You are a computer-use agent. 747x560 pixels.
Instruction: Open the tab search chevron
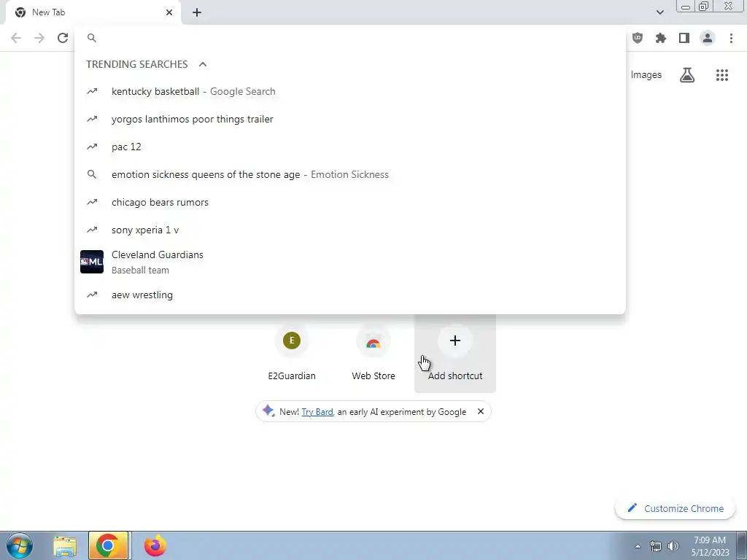tap(659, 12)
